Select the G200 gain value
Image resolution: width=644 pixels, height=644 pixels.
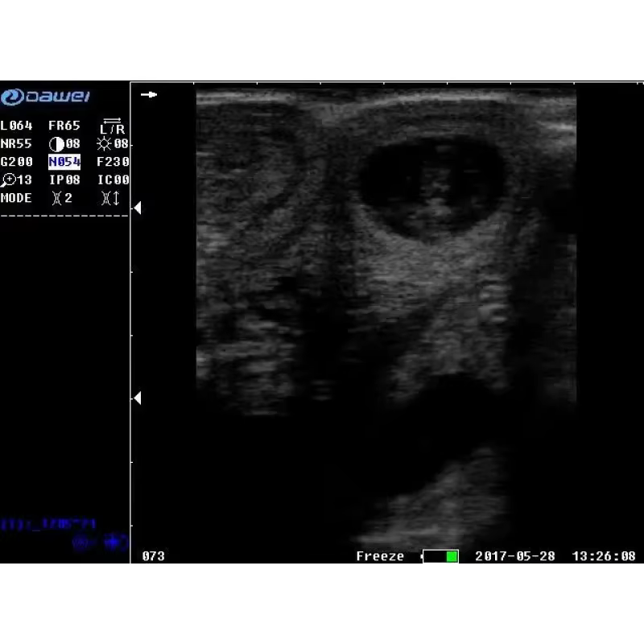pyautogui.click(x=16, y=162)
